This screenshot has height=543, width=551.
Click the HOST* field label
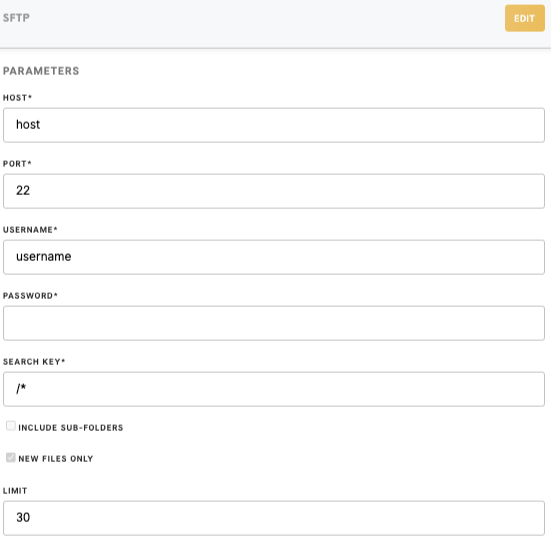coord(17,98)
